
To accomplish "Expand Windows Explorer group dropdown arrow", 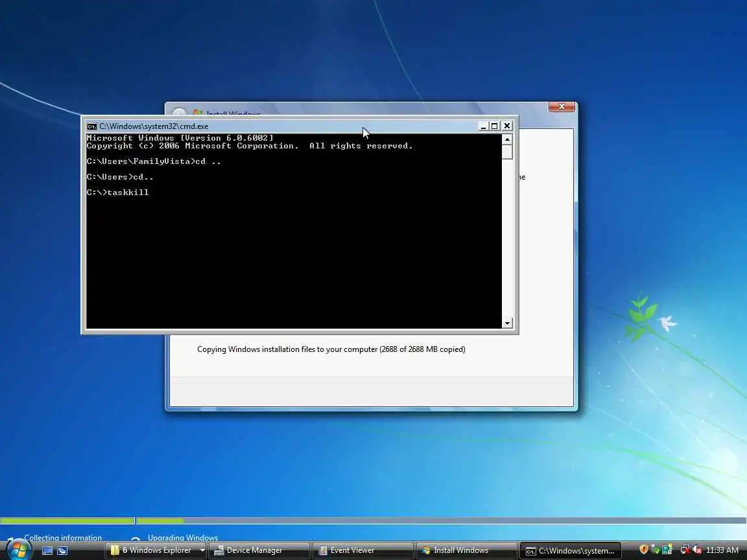I will click(202, 550).
